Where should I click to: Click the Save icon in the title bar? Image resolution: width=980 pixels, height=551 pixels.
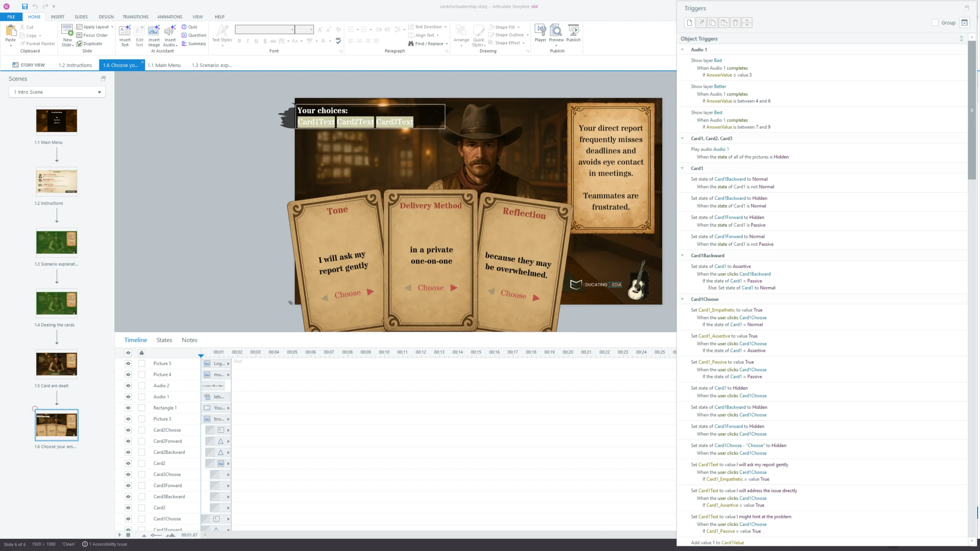[24, 6]
